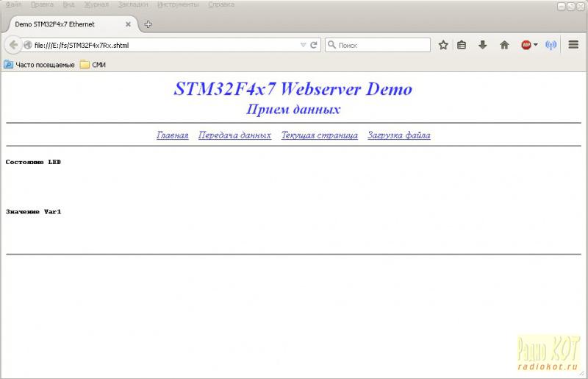Open the Передача данных link
The width and height of the screenshot is (588, 379).
234,135
